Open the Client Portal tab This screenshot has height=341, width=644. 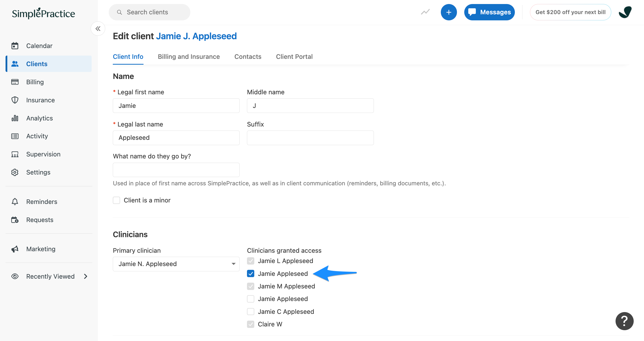[x=294, y=57]
